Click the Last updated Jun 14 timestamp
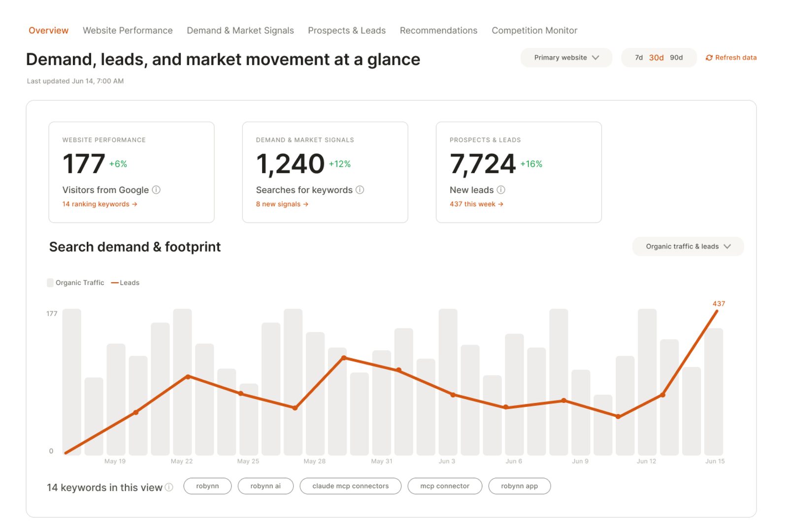788x532 pixels. pyautogui.click(x=75, y=81)
